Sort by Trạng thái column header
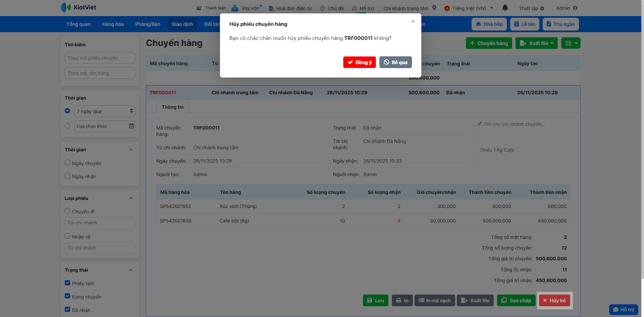The image size is (644, 317). tap(458, 64)
